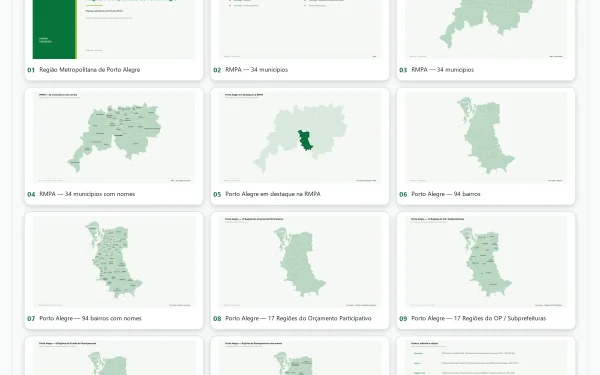600x375 pixels.
Task: Open the slide 02 thumbnail above its RMPA caption
Action: pyautogui.click(x=300, y=29)
